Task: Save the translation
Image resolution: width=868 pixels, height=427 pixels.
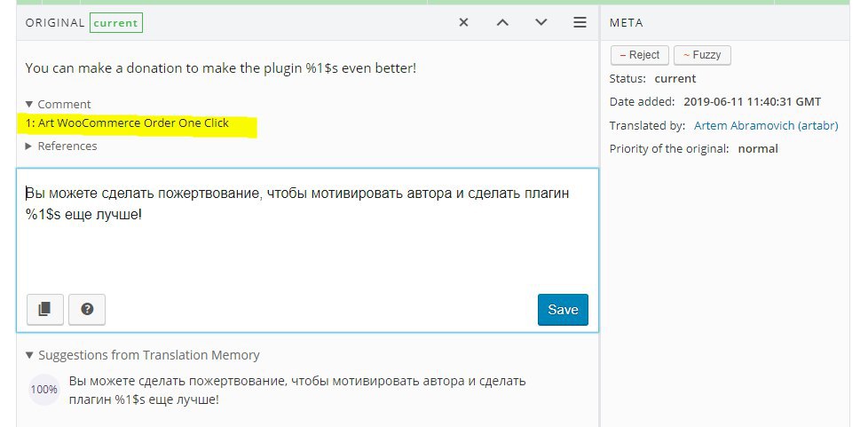Action: coord(563,310)
